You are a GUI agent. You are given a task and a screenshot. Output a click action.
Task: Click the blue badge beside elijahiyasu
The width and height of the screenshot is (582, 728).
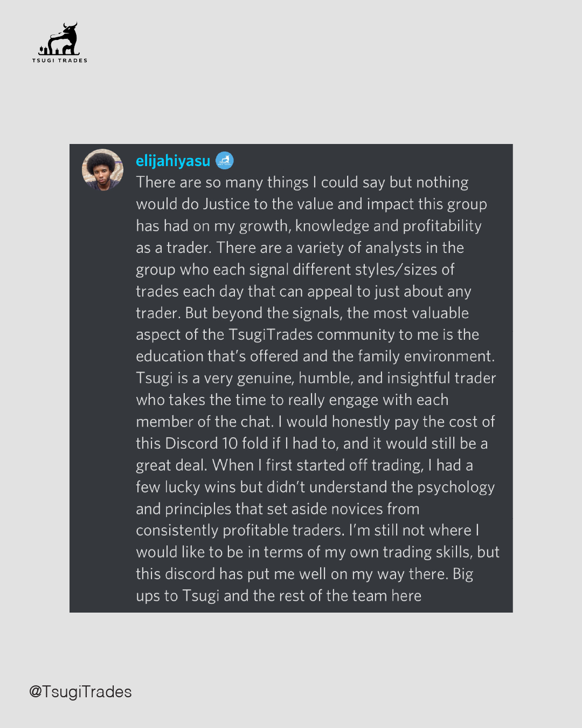(225, 161)
